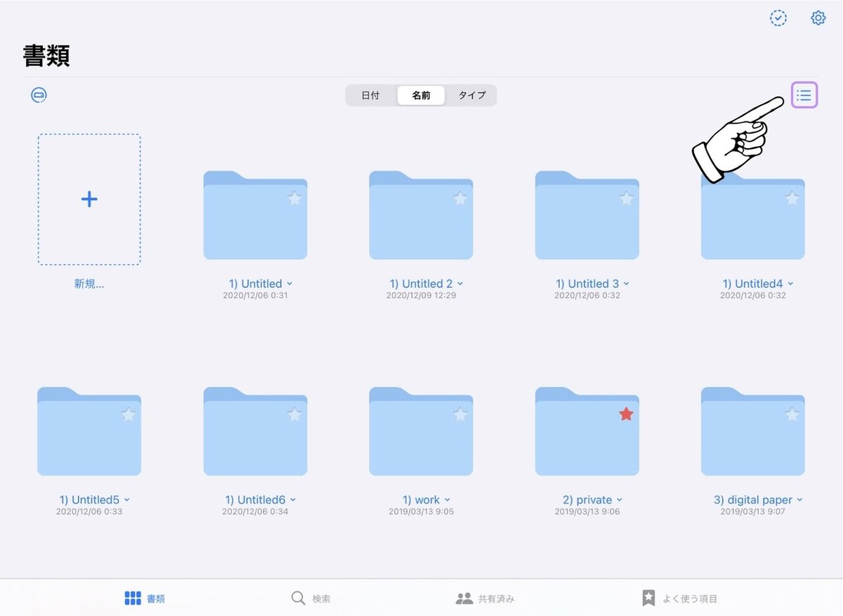Open the options chevron beside 1) Untitled6
This screenshot has width=843, height=616.
tap(292, 500)
